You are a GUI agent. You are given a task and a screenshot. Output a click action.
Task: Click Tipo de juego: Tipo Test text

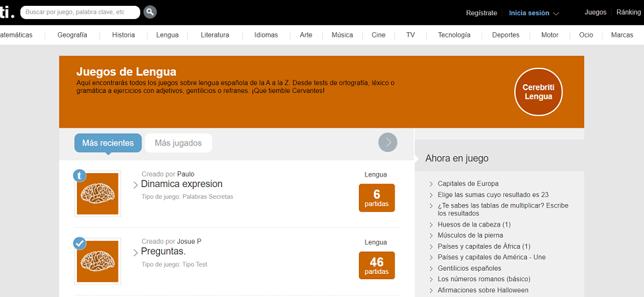[x=174, y=265]
